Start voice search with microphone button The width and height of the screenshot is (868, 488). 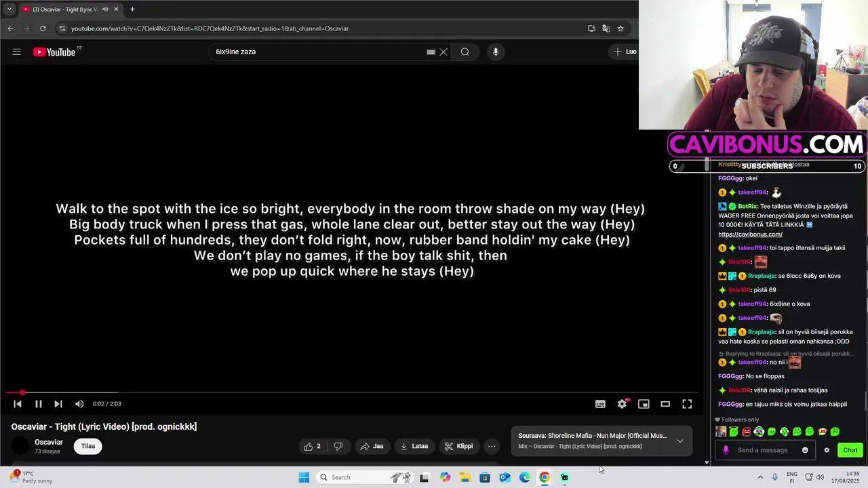pos(496,52)
